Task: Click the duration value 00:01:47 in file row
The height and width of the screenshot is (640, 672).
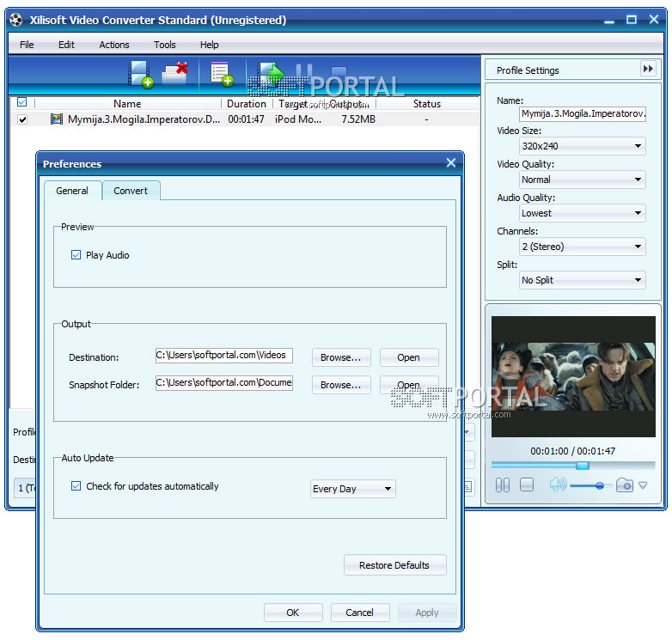Action: pyautogui.click(x=246, y=119)
